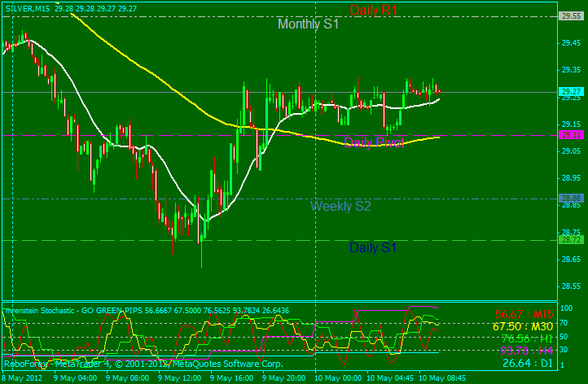Click the Daily Pivot label
This screenshot has height=384, width=588.
[x=375, y=143]
